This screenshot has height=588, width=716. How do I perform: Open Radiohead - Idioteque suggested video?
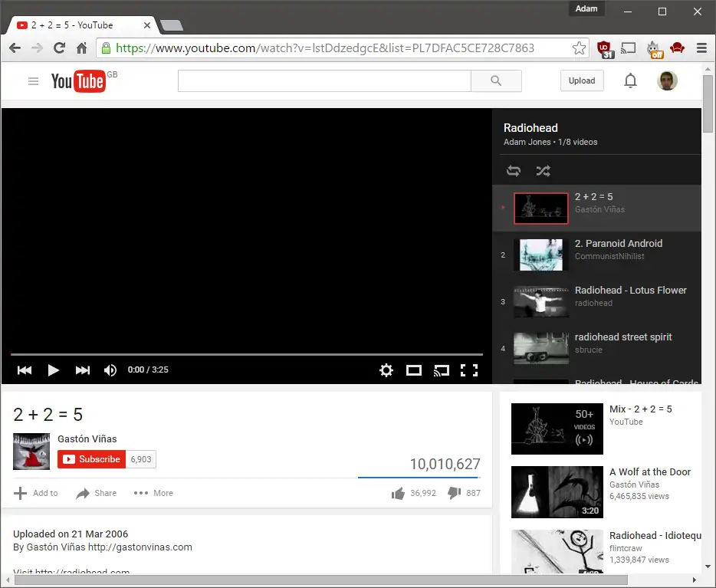[x=606, y=551]
